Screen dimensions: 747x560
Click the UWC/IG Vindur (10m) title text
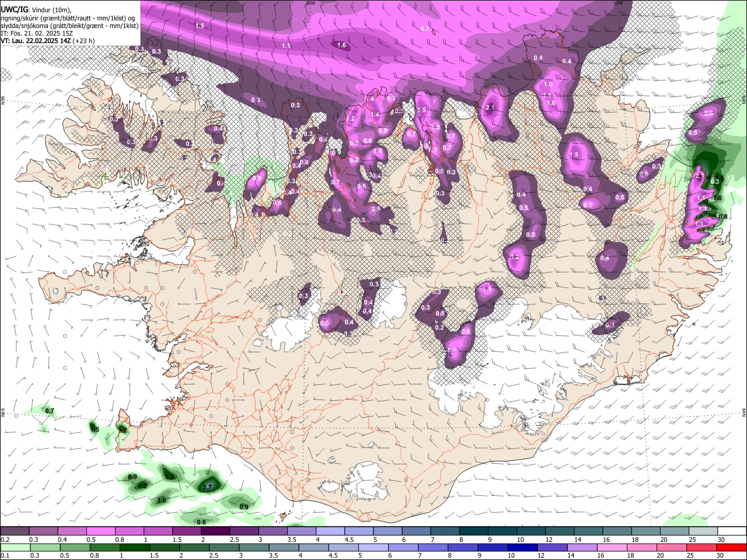(36, 9)
